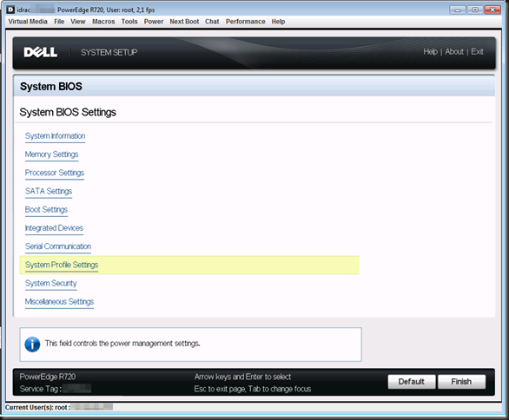Open the Performance menu
The width and height of the screenshot is (509, 420).
tap(246, 22)
